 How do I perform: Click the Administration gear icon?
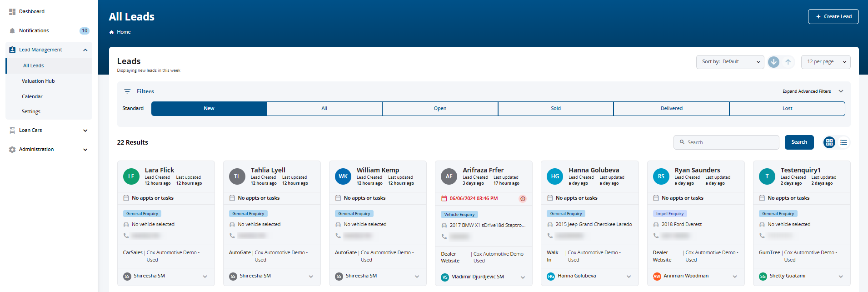coord(12,149)
